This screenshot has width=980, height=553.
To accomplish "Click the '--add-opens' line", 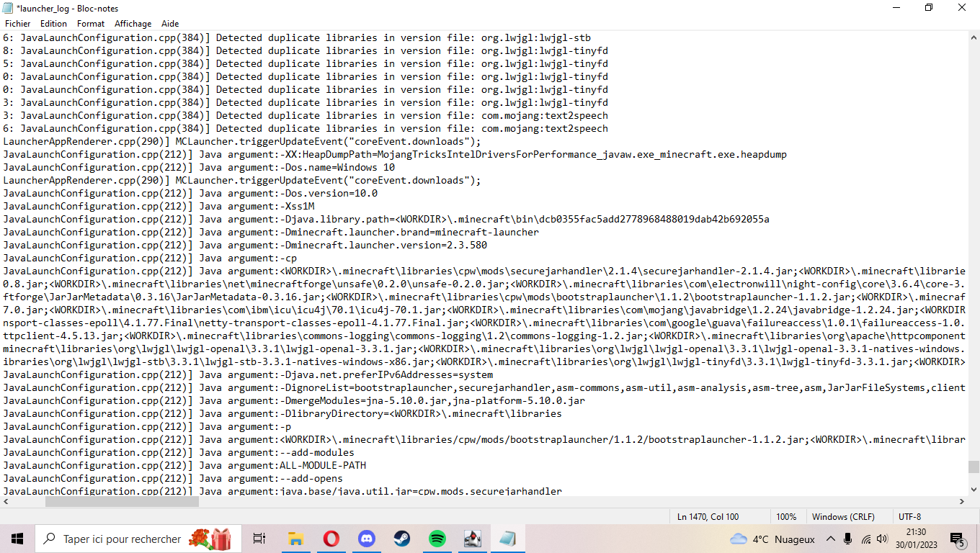I will [x=173, y=478].
